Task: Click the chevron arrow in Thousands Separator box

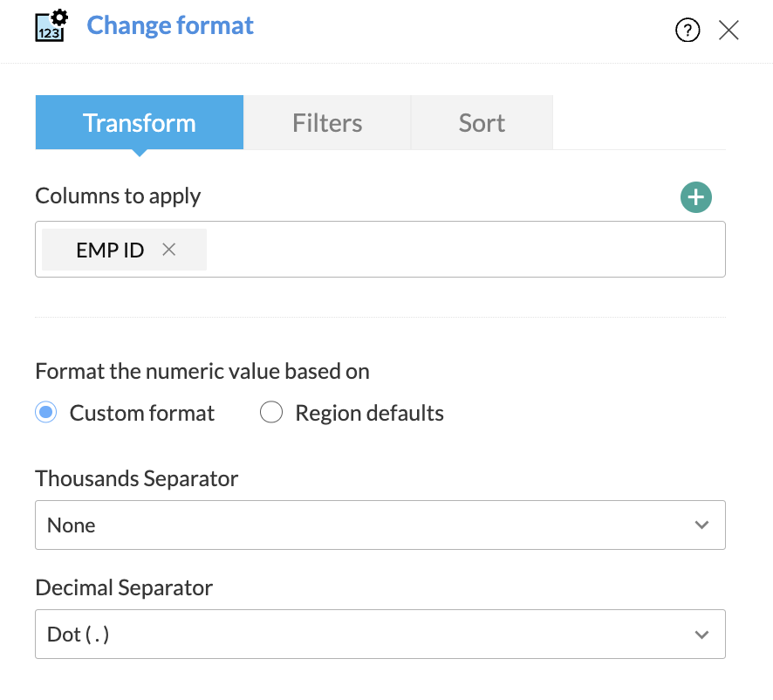Action: click(x=701, y=525)
